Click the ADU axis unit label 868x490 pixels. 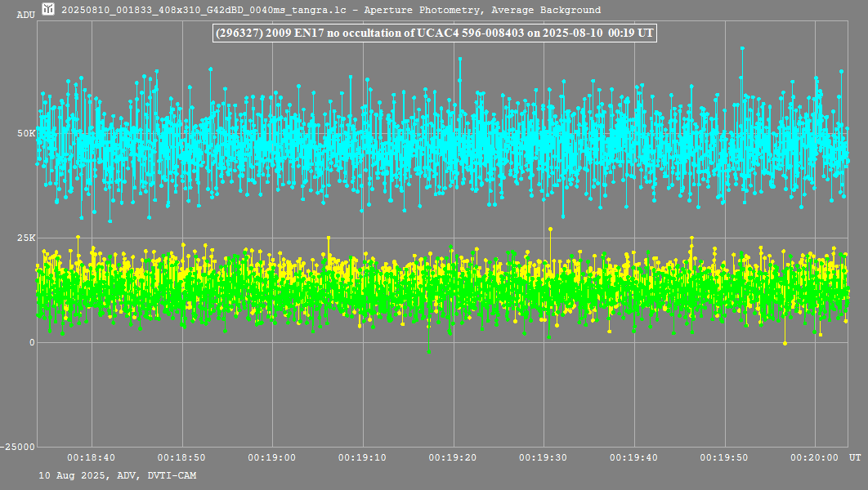[x=25, y=16]
